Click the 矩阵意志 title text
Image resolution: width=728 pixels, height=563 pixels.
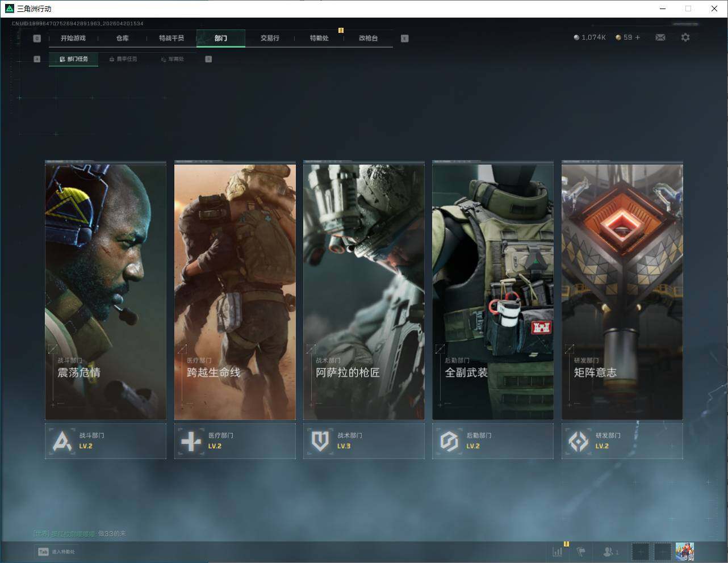click(595, 373)
